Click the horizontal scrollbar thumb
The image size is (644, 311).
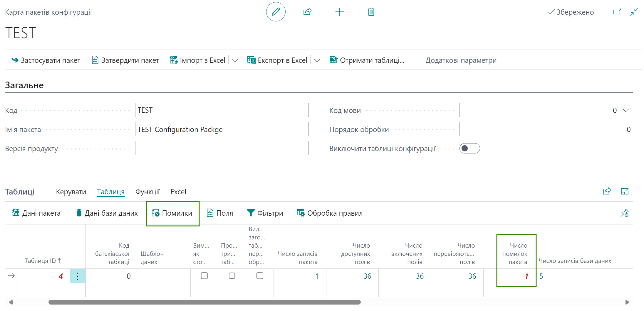point(204,302)
